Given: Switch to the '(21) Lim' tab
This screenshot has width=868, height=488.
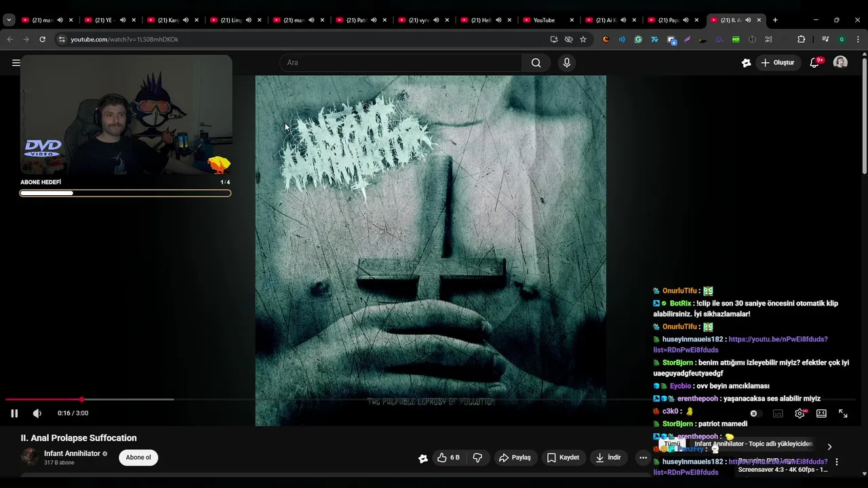Looking at the screenshot, I should [x=235, y=20].
